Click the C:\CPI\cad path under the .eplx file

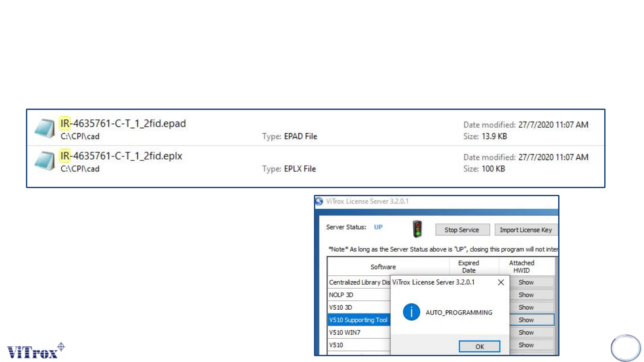tap(80, 169)
